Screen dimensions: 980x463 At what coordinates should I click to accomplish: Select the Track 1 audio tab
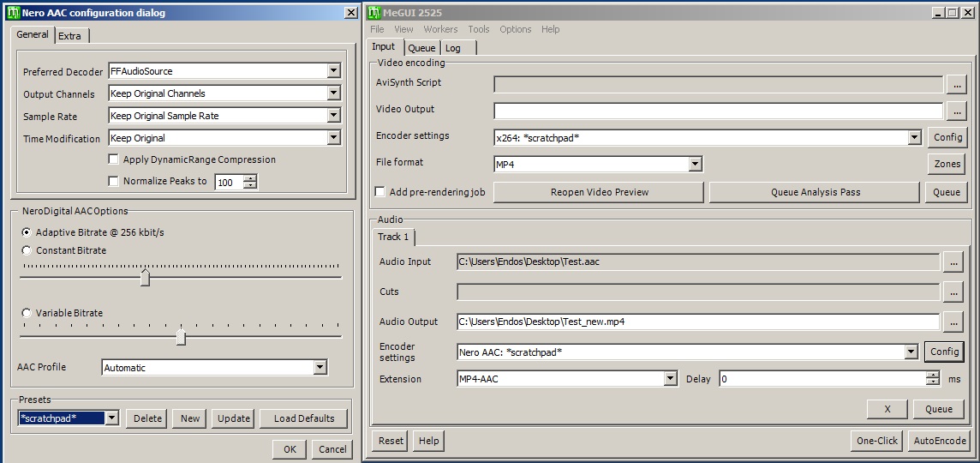394,238
